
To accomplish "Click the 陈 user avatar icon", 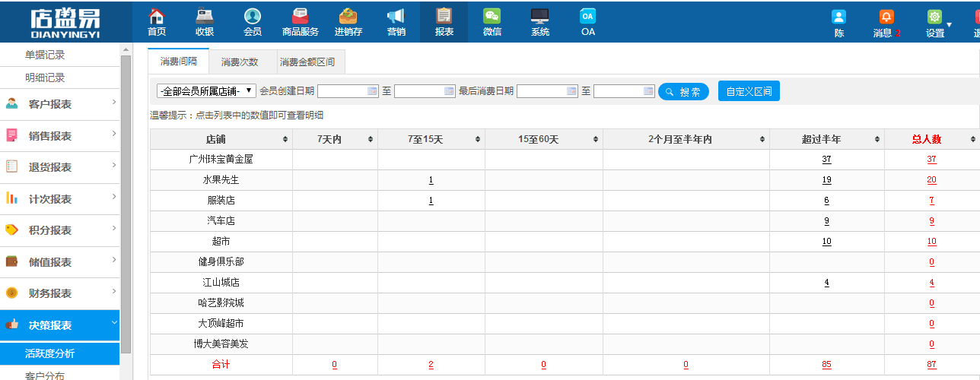I will pos(838,17).
